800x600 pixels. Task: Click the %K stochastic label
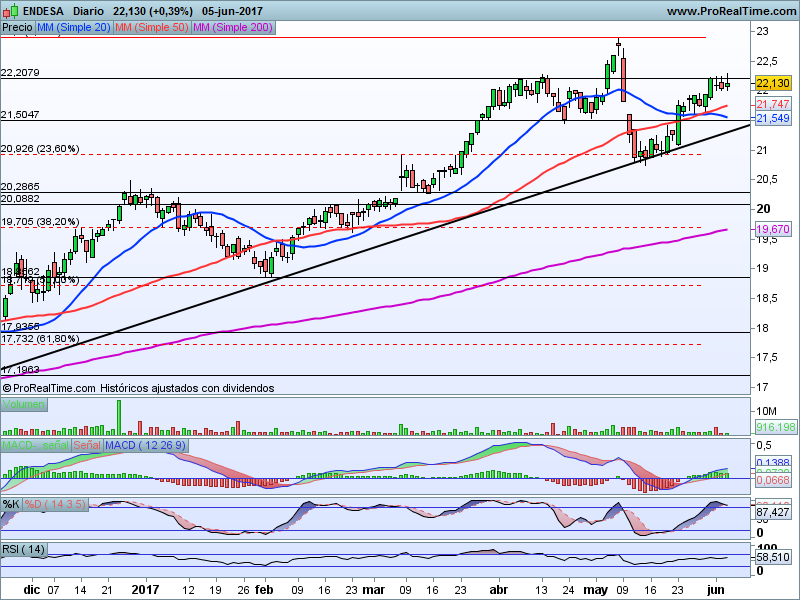(11, 503)
